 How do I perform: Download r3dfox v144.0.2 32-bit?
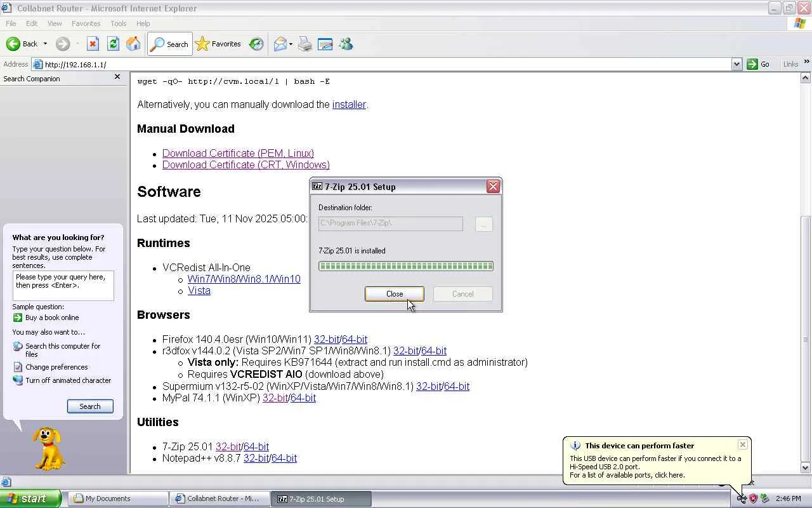406,351
